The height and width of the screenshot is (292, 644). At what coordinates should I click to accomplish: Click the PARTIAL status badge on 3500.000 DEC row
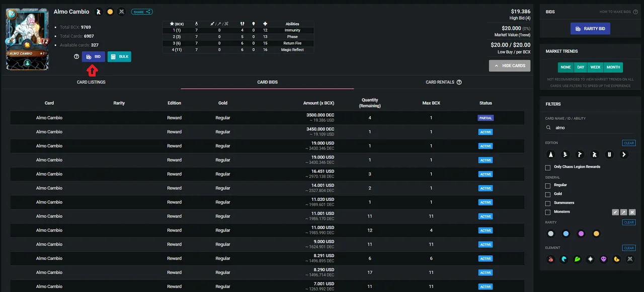pos(486,118)
